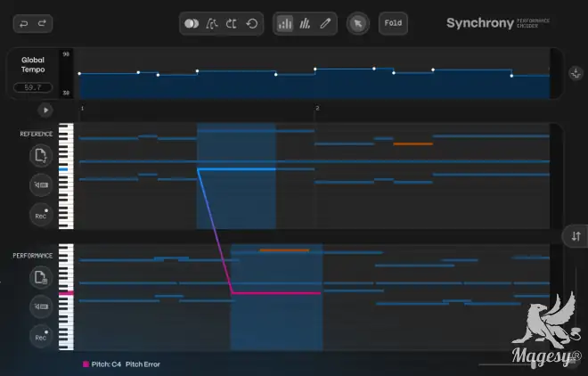Load a file into the Performance track
Viewport: 588px width, 376px height.
click(41, 278)
